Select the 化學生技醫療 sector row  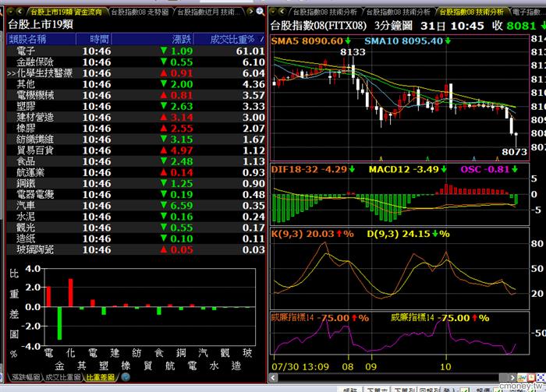pos(136,73)
